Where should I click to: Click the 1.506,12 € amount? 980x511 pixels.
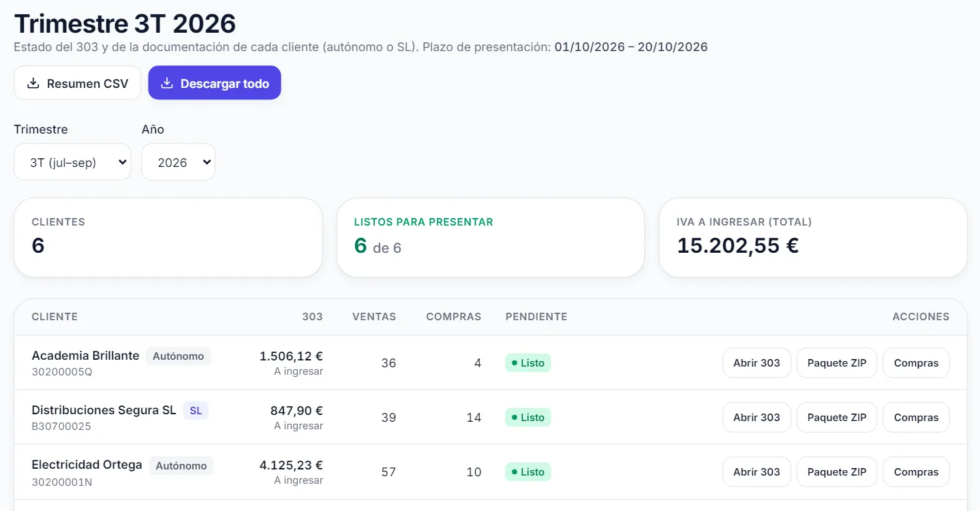pos(291,356)
